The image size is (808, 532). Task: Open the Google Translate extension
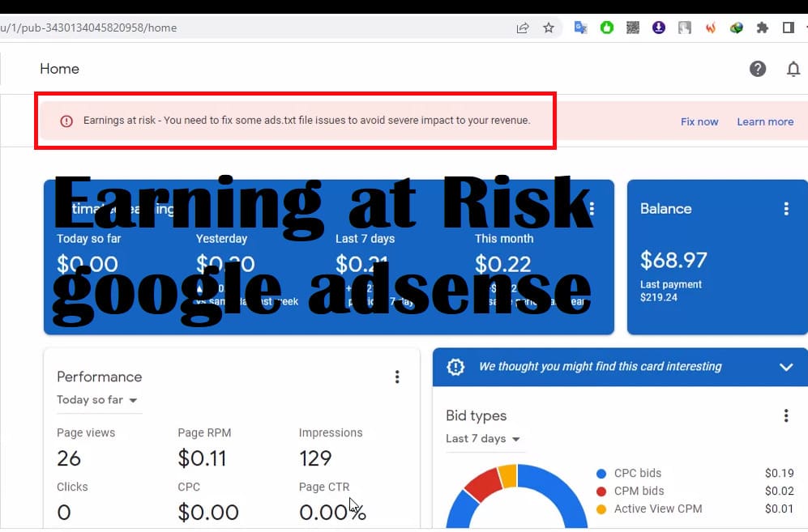pos(580,28)
